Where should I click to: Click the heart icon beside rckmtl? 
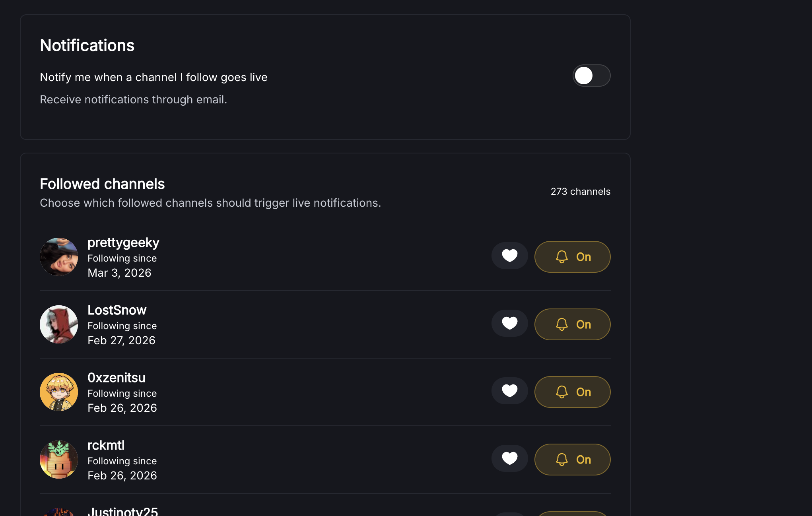[509, 458]
